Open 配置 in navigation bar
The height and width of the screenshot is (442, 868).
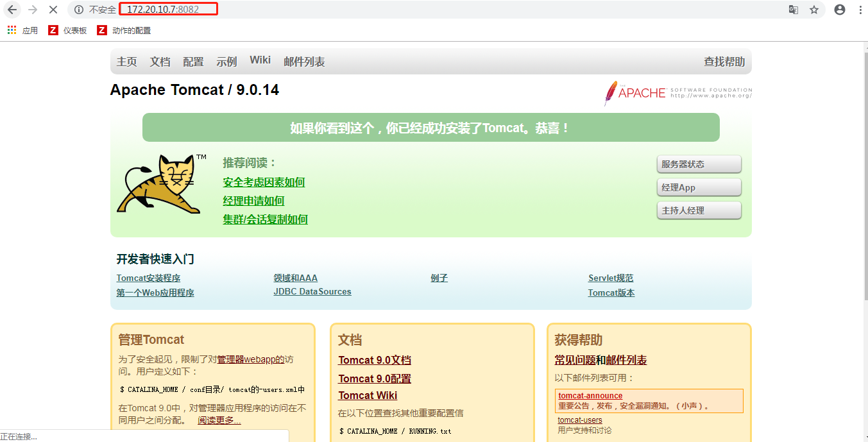click(193, 62)
